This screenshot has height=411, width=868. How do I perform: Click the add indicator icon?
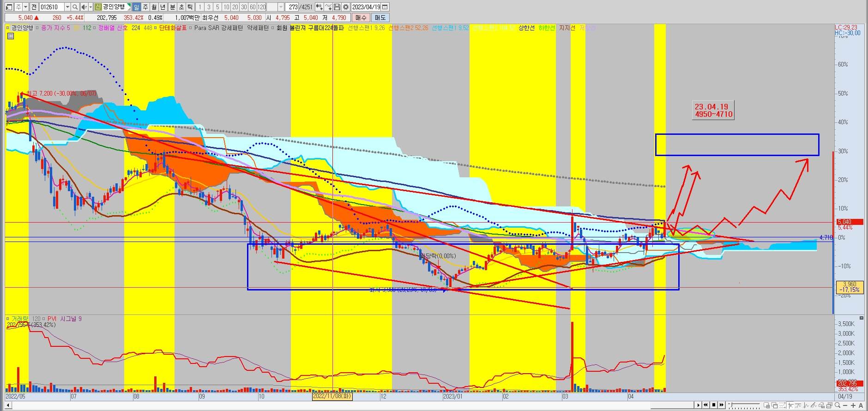[x=319, y=7]
